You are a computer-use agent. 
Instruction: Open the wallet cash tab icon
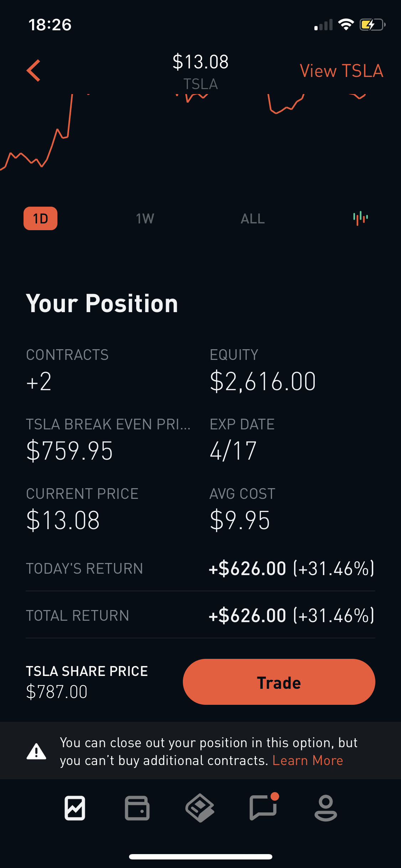click(137, 808)
